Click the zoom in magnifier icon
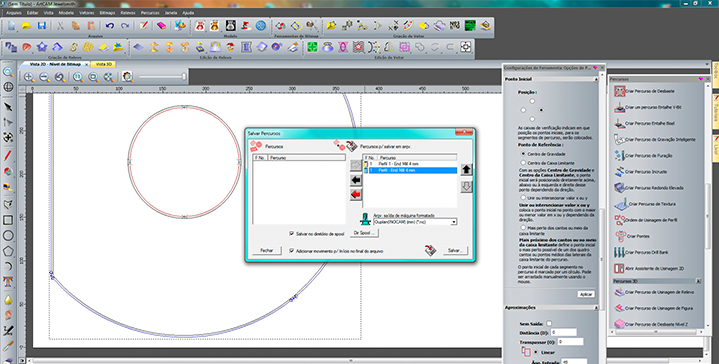 [x=29, y=77]
